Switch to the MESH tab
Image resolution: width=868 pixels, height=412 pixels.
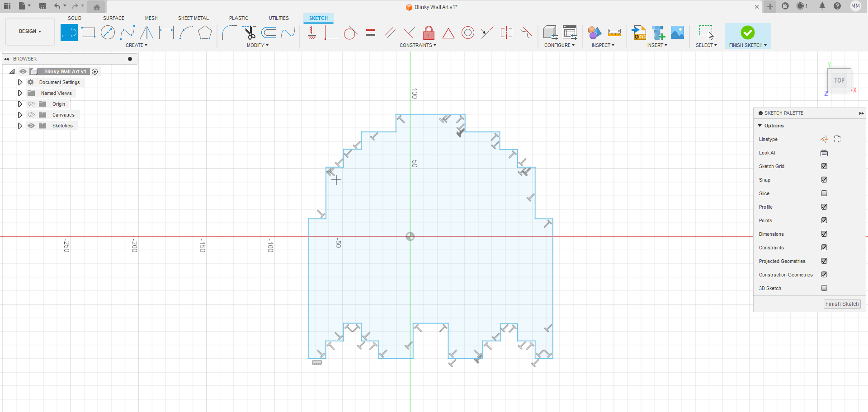[x=151, y=18]
